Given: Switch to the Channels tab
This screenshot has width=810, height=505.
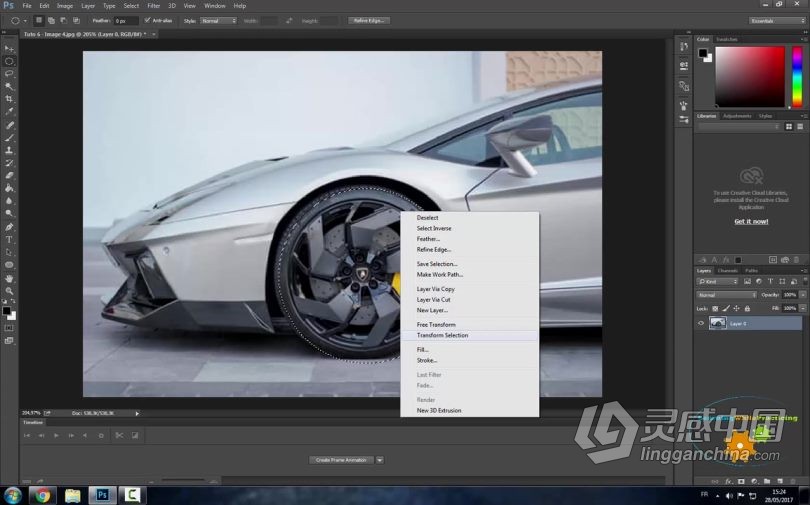Looking at the screenshot, I should tap(727, 271).
